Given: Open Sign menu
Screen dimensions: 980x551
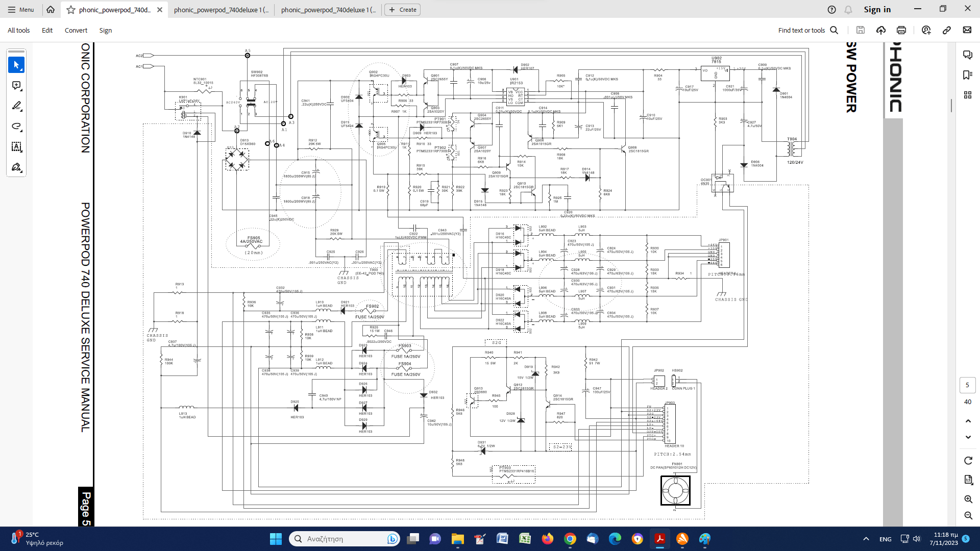Looking at the screenshot, I should [105, 30].
